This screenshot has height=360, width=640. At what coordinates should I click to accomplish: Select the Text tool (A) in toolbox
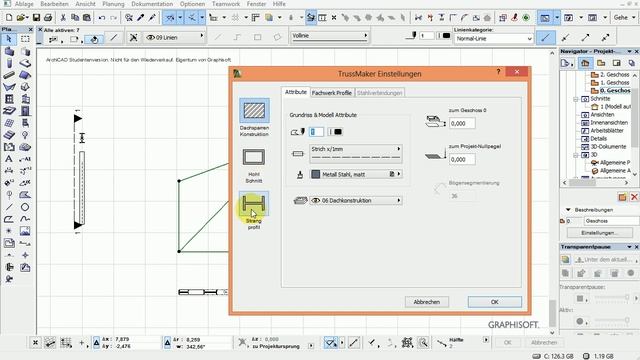9,159
